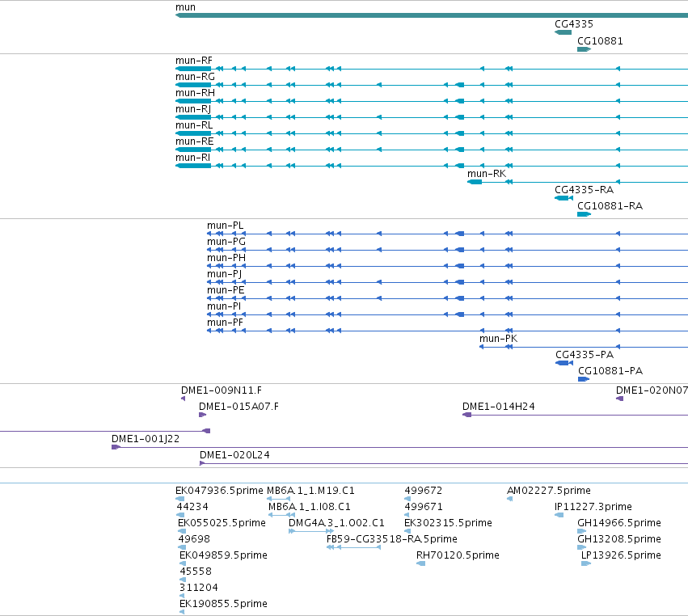
Task: Click the IP11227.3prime EST
Action: 559,515
